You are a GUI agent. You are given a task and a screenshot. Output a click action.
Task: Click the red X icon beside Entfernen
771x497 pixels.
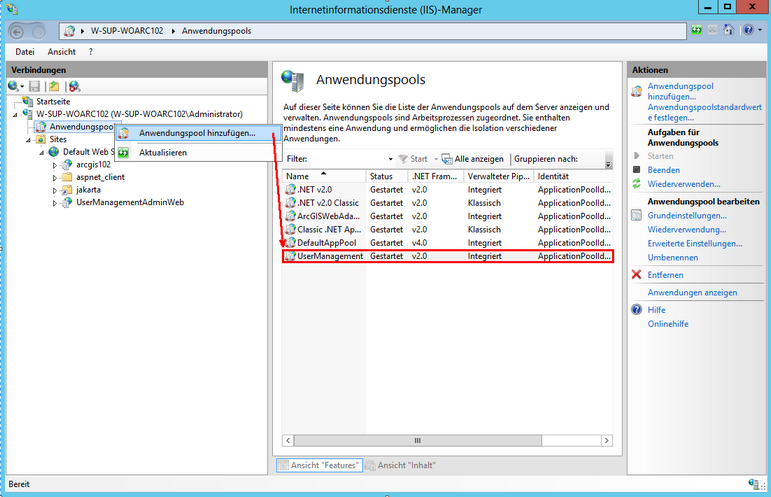[636, 274]
